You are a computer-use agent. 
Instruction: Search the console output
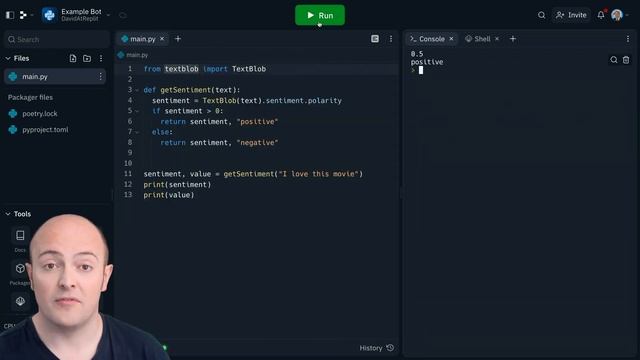(613, 60)
